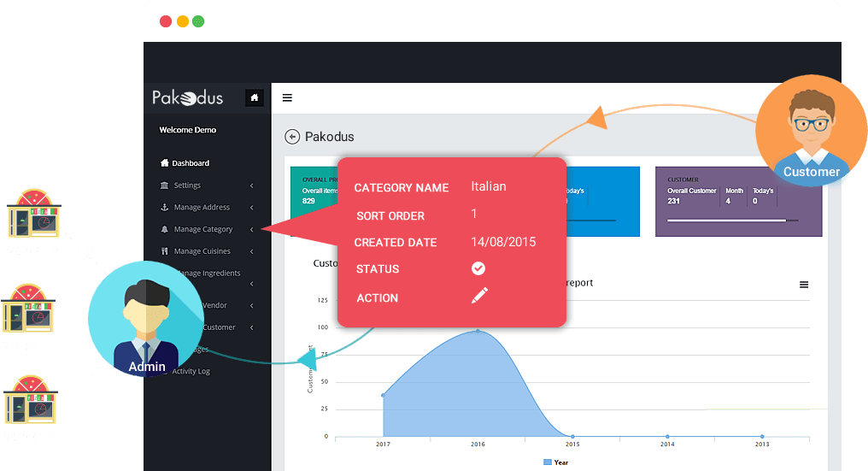Open Dashboard in the sidebar
The height and width of the screenshot is (471, 868).
[x=190, y=163]
